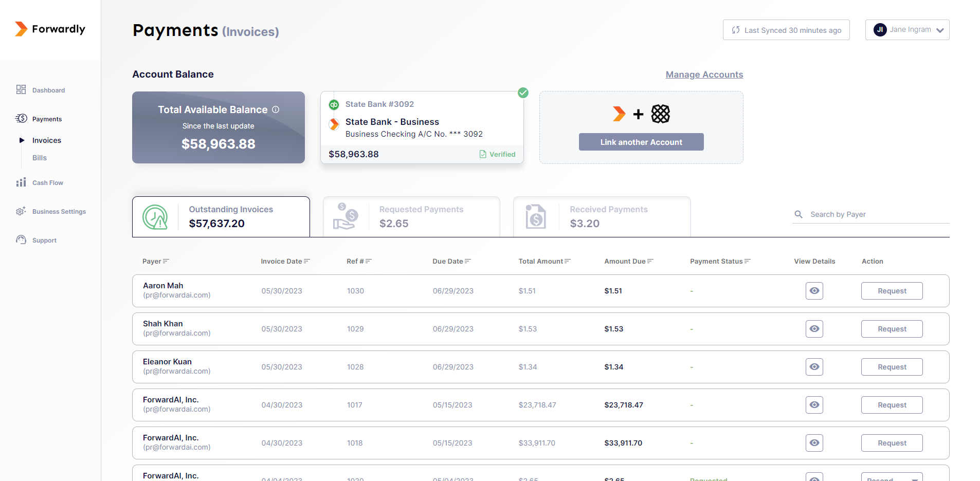Screen dimensions: 980x481
Task: View details for Aaron Mah's invoice
Action: pyautogui.click(x=814, y=291)
